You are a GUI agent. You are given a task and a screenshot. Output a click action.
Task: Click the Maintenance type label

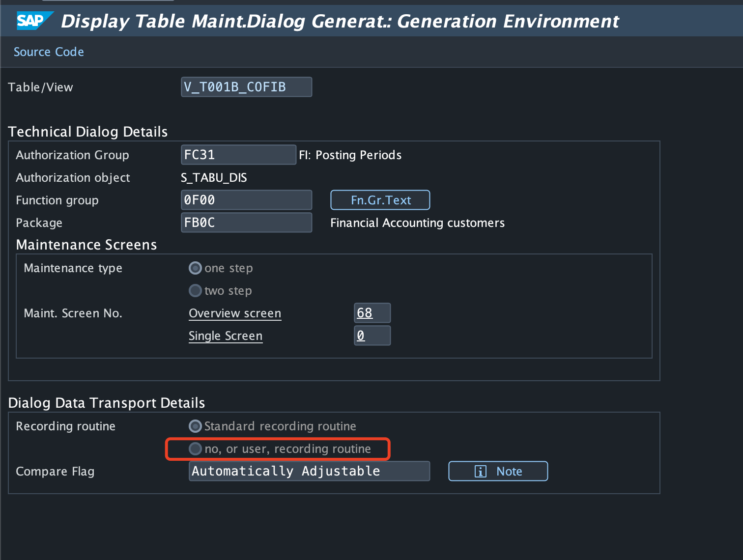pos(73,268)
